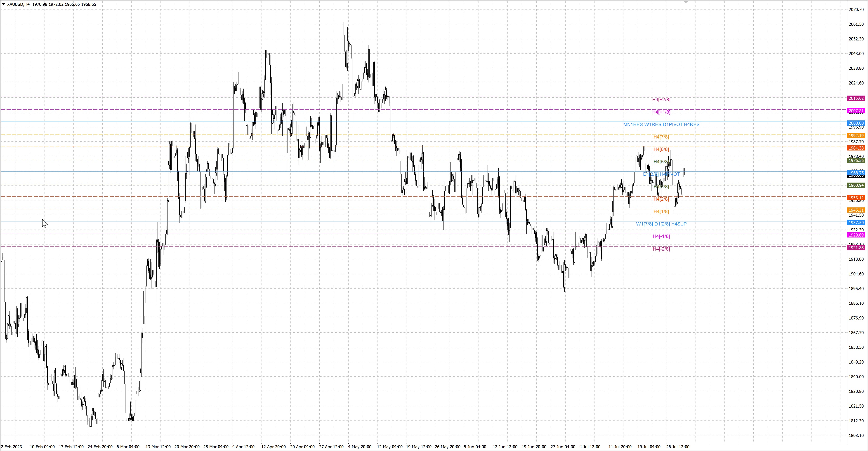The width and height of the screenshot is (868, 451).
Task: Select the H4[-2/8] level label
Action: (x=661, y=249)
